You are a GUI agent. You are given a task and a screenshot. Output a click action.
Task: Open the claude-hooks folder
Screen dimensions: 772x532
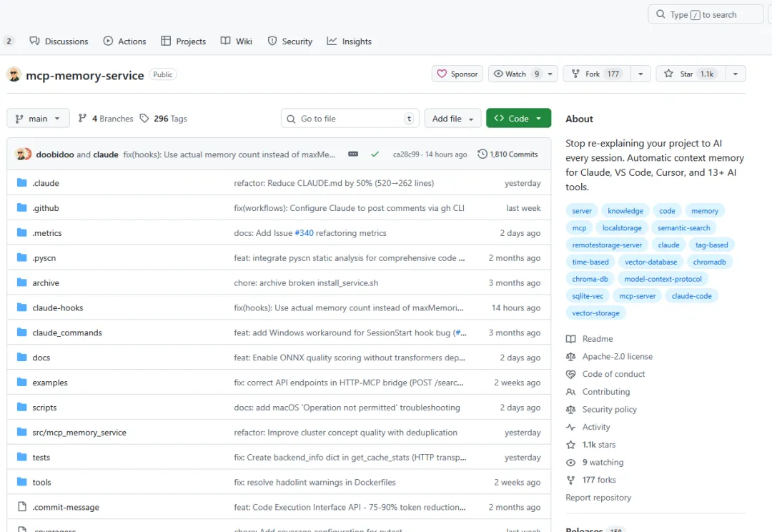click(x=58, y=308)
